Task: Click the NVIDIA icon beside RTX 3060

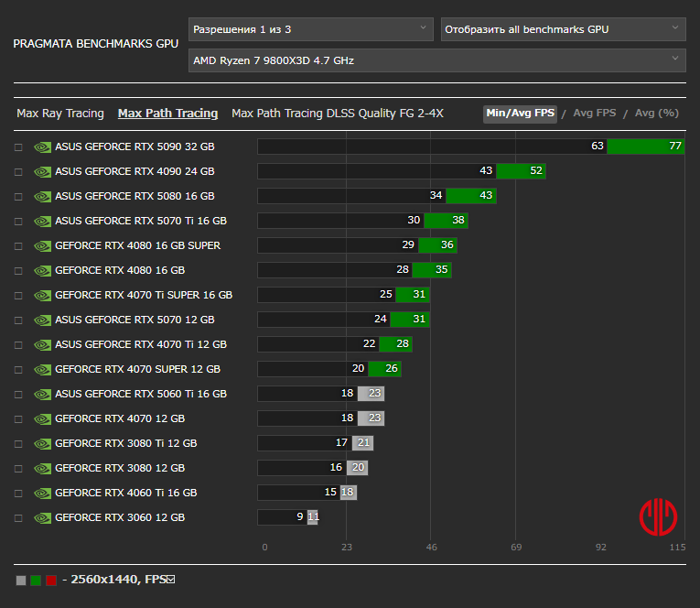Action: click(42, 517)
